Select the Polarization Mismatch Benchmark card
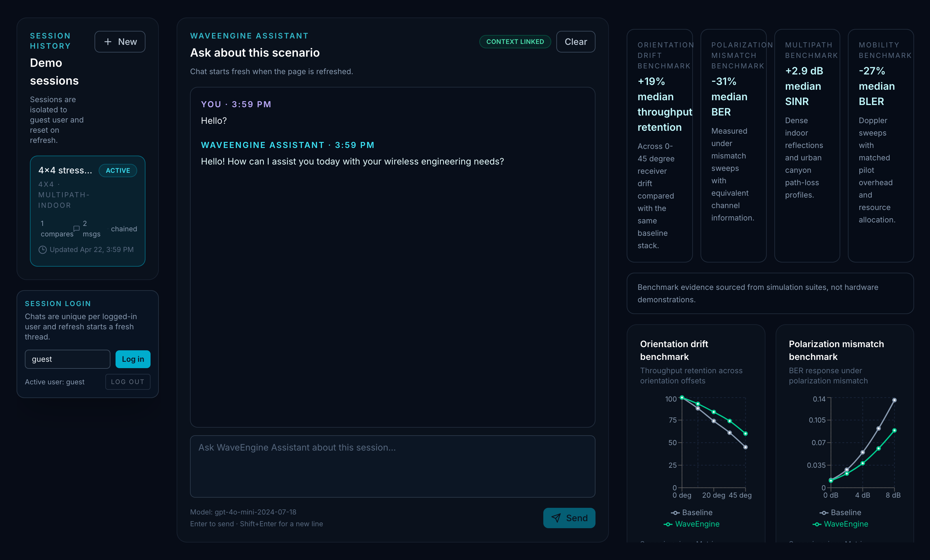 point(733,145)
